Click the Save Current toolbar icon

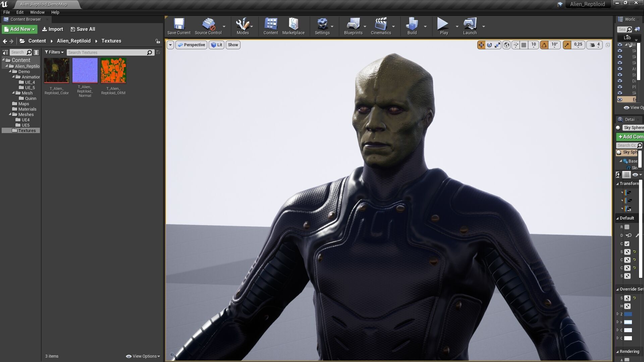click(179, 26)
